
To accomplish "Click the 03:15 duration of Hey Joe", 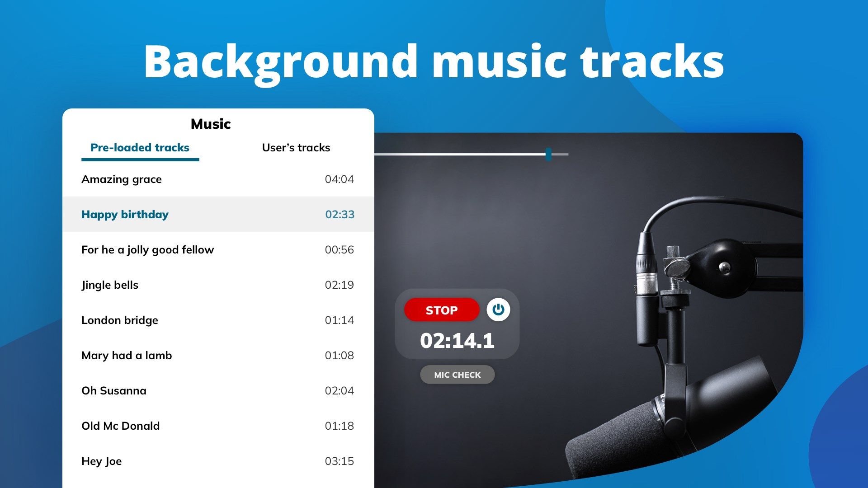I will 340,461.
